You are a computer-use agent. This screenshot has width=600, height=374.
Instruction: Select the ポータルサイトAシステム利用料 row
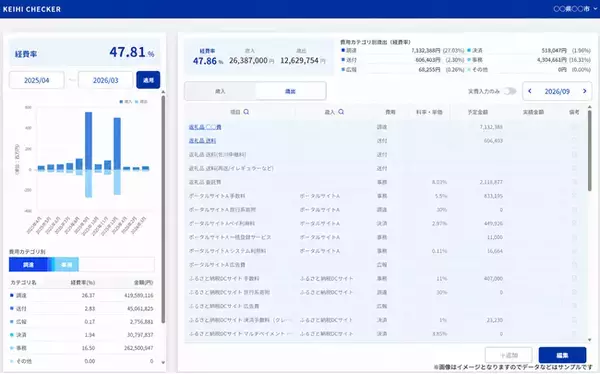click(x=386, y=251)
